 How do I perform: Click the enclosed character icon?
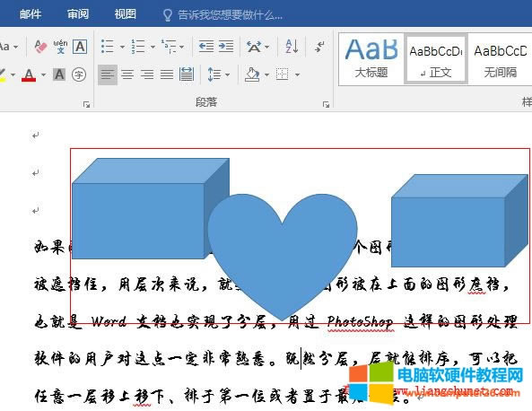tap(79, 74)
